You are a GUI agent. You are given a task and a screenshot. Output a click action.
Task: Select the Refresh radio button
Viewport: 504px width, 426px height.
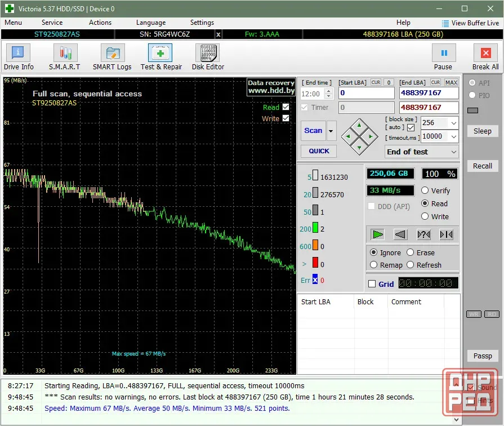tap(410, 265)
